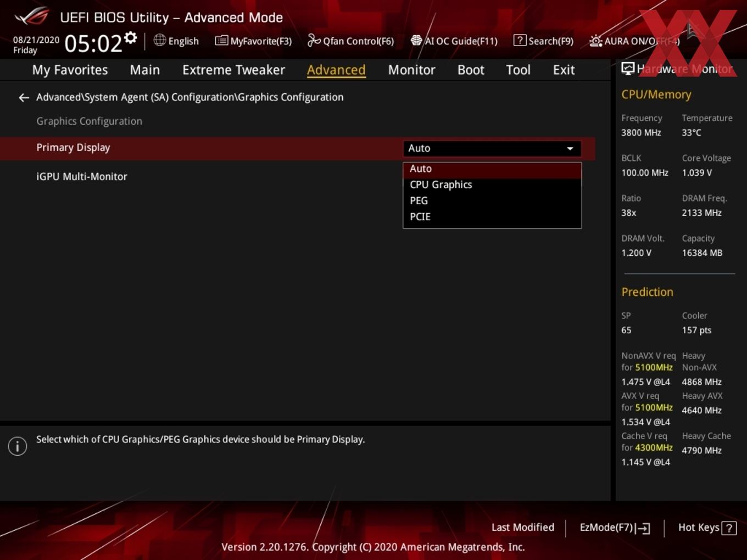Click the version copyright text
Screen dimensions: 747x560
pos(373,547)
